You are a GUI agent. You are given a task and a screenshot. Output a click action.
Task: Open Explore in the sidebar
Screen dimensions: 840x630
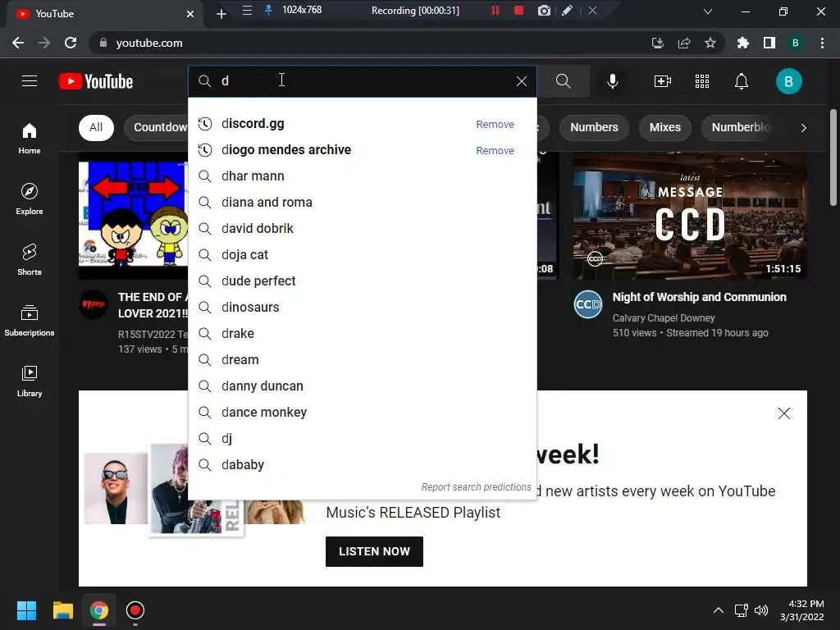(30, 199)
